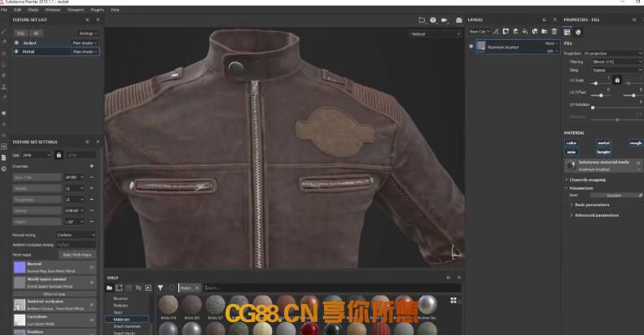Remove the Base Color channel
The width and height of the screenshot is (644, 335).
(91, 177)
